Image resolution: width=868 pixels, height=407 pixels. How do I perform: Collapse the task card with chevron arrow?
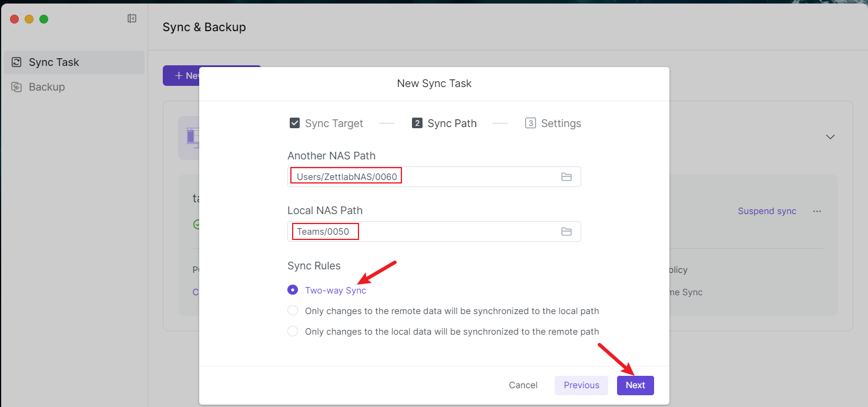830,136
